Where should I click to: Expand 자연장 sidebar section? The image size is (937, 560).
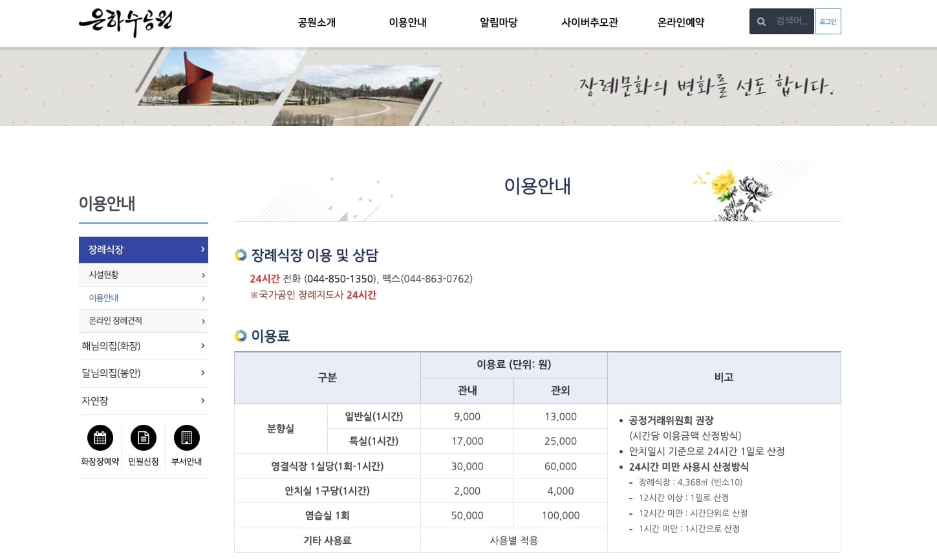143,401
